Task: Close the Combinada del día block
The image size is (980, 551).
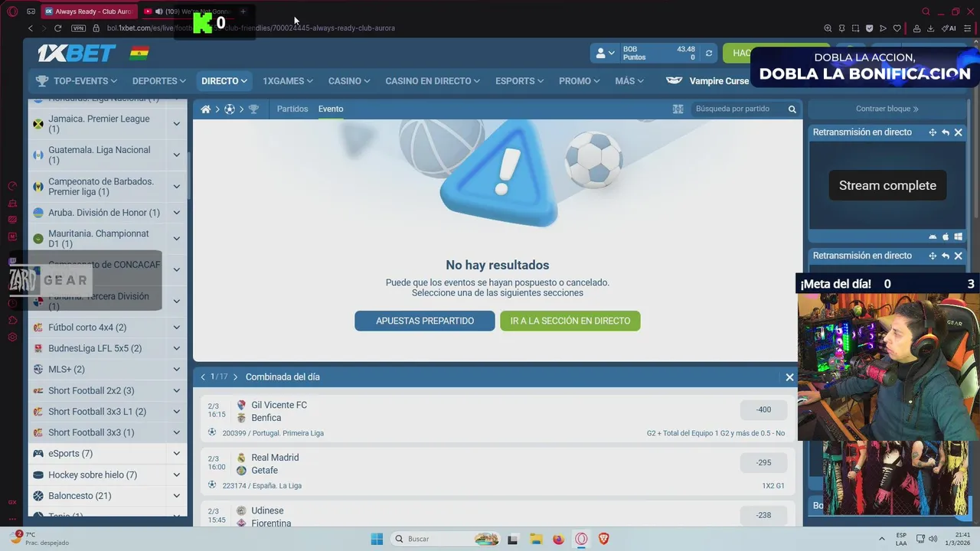Action: pyautogui.click(x=789, y=377)
